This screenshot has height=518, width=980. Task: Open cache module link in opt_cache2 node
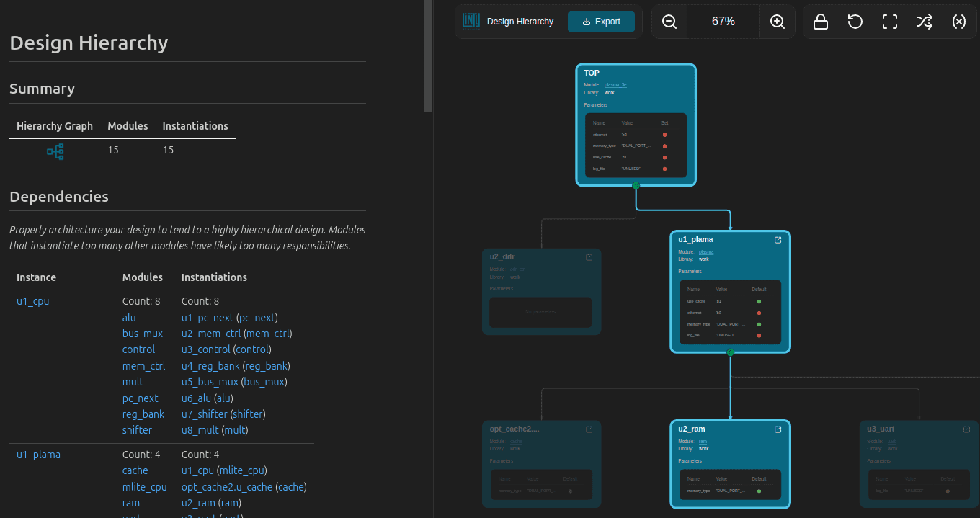[516, 442]
